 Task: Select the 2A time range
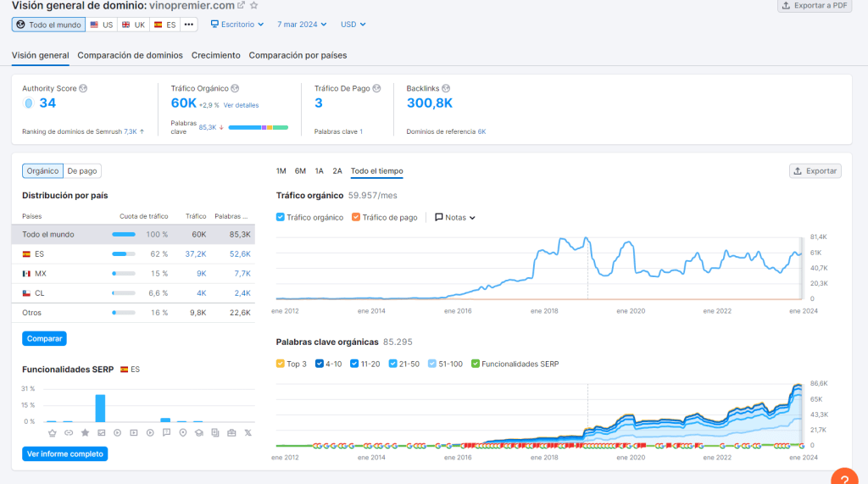point(337,171)
